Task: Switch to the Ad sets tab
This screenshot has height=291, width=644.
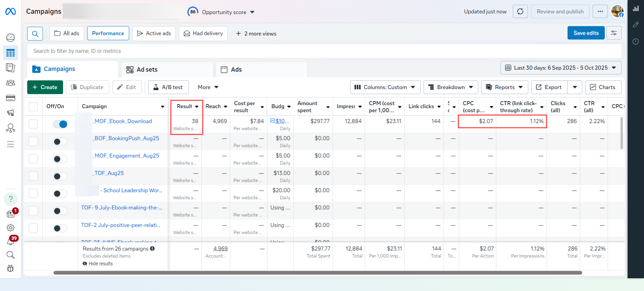Action: pyautogui.click(x=167, y=70)
